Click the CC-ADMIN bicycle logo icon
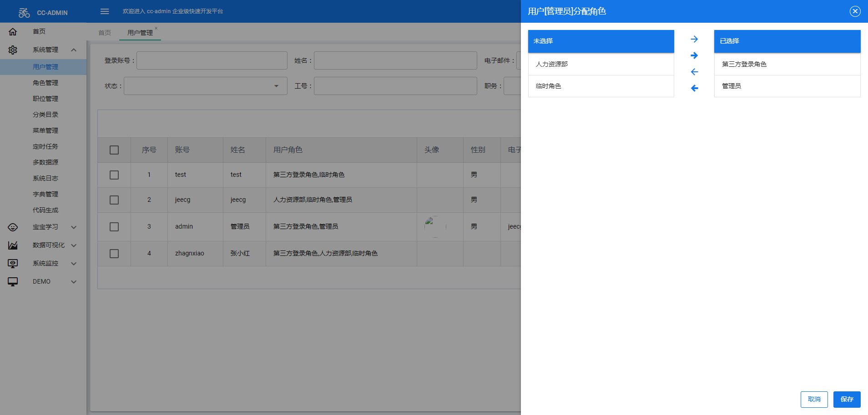This screenshot has width=868, height=415. 24,13
